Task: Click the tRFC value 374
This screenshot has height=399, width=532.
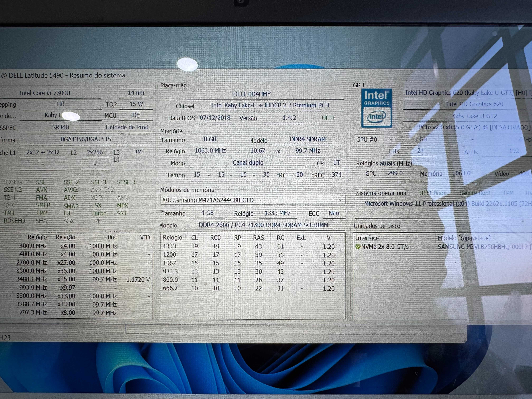Action: pos(336,175)
